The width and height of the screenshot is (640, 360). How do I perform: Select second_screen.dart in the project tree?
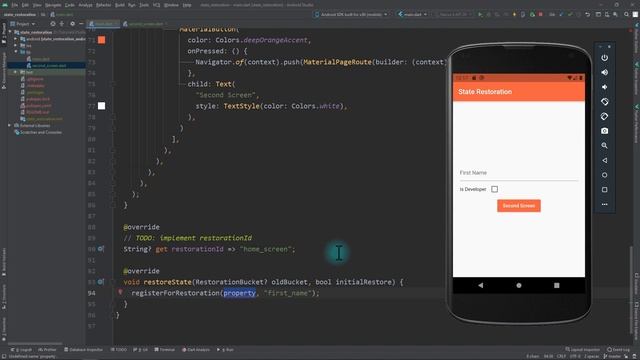49,66
